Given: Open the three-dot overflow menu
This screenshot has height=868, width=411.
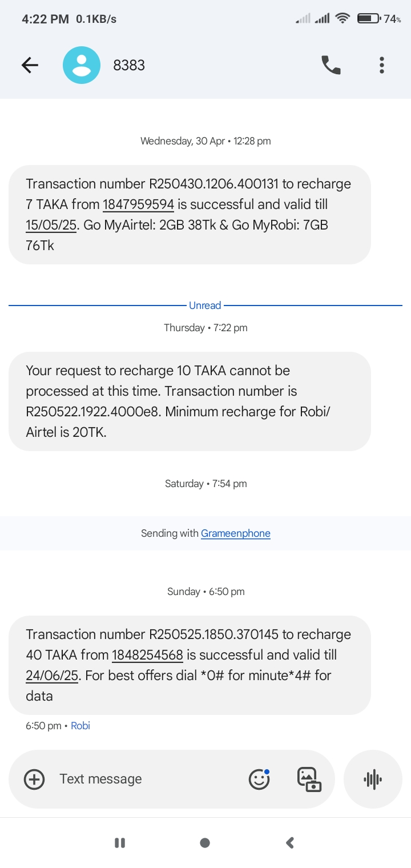Looking at the screenshot, I should pyautogui.click(x=382, y=65).
